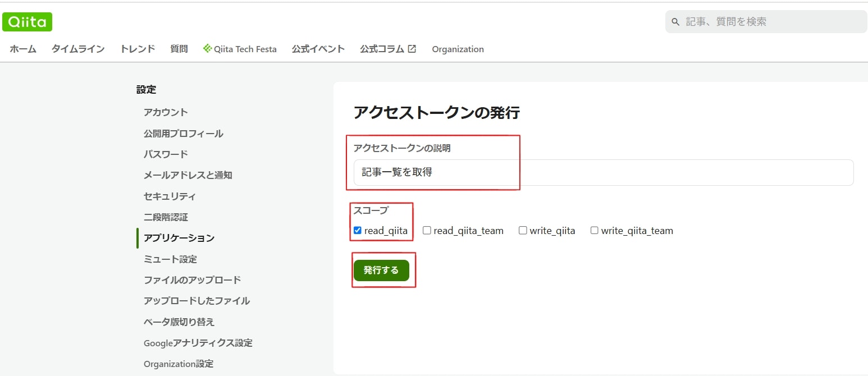The height and width of the screenshot is (376, 868).
Task: Focus the アクセストークンの説明 input field
Action: coord(604,172)
